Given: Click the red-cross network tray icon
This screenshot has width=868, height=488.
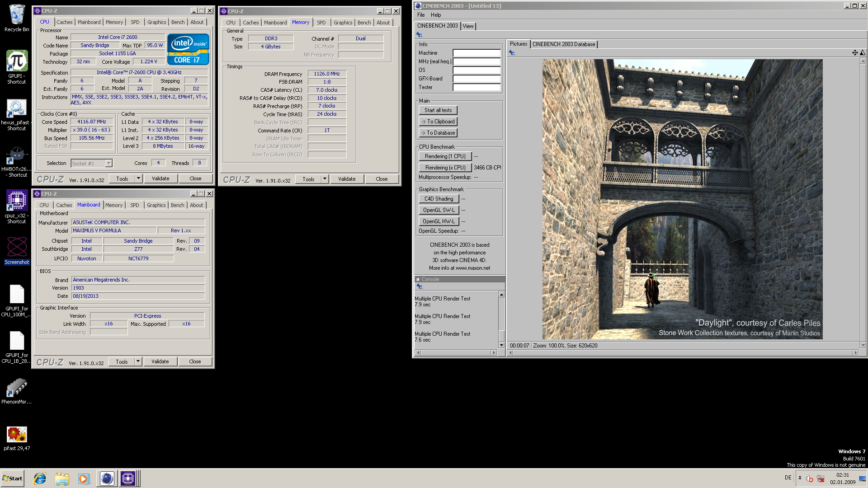Looking at the screenshot, I should pos(821,479).
